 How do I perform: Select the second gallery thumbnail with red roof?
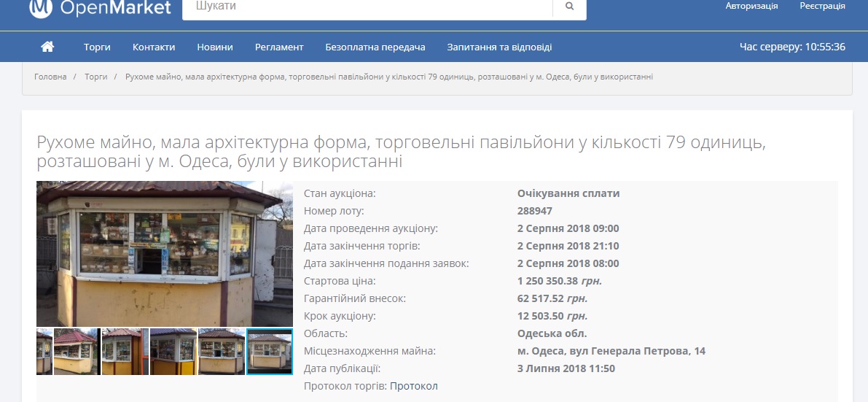(x=77, y=352)
